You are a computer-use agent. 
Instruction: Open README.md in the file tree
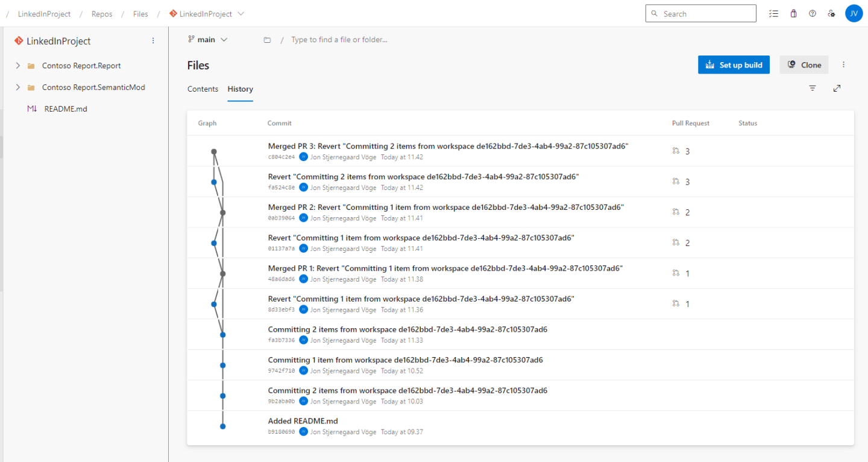66,109
